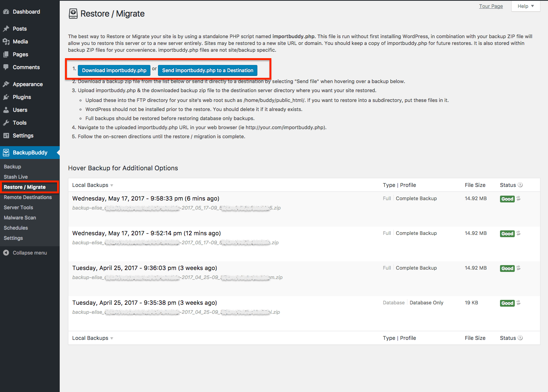Click the help icon beside Status in table footer

pyautogui.click(x=520, y=338)
